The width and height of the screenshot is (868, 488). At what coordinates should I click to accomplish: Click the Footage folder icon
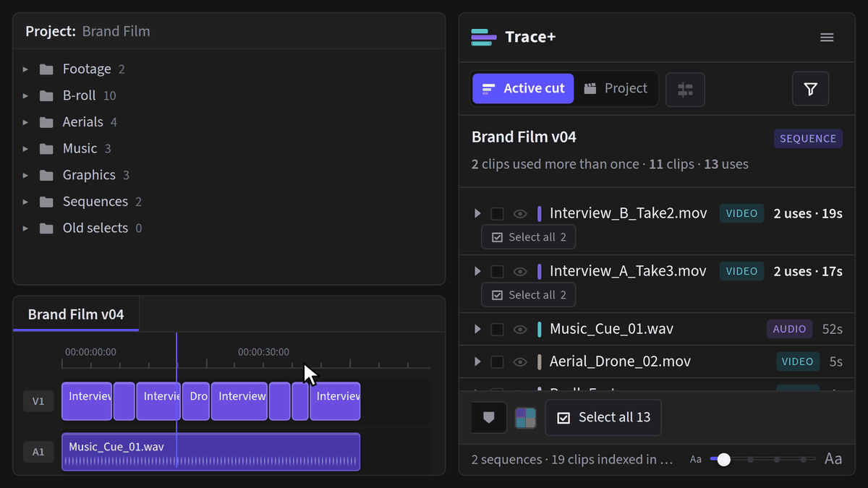pos(46,69)
